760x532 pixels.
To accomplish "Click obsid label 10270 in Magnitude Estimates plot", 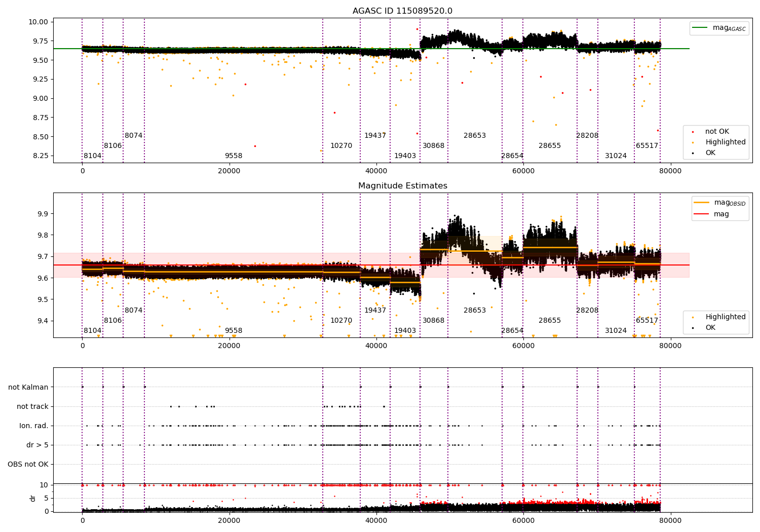I will point(341,321).
